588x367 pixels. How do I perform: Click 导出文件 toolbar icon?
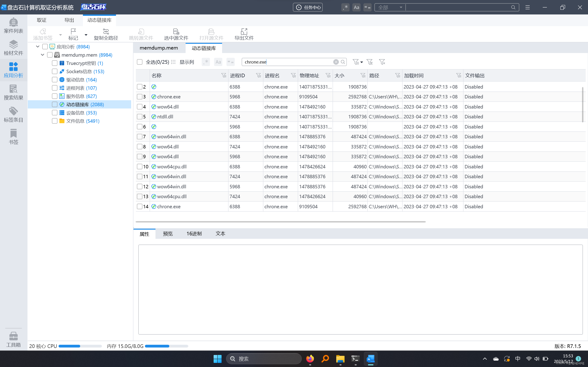(x=244, y=34)
